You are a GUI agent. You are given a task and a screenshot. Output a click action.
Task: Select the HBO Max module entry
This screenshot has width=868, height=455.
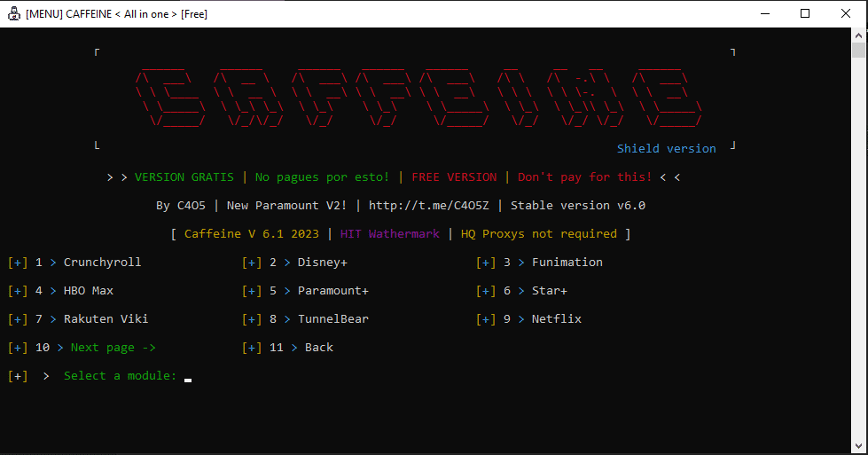point(61,291)
